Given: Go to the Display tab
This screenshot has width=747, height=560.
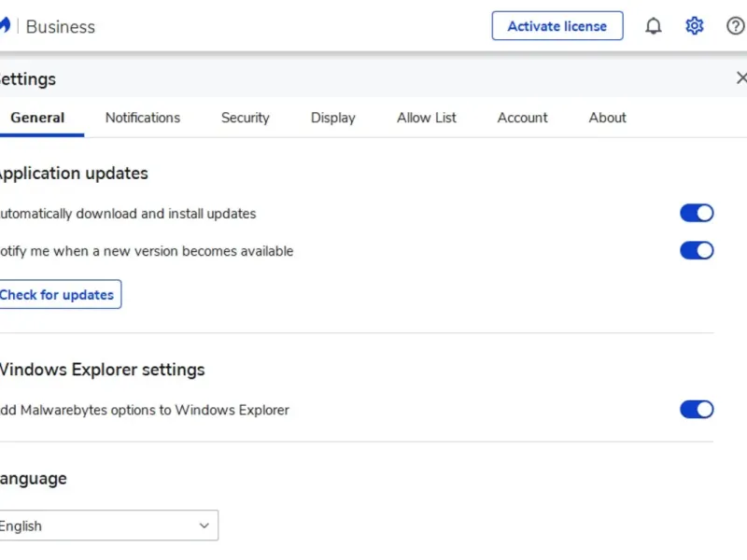Looking at the screenshot, I should tap(333, 118).
